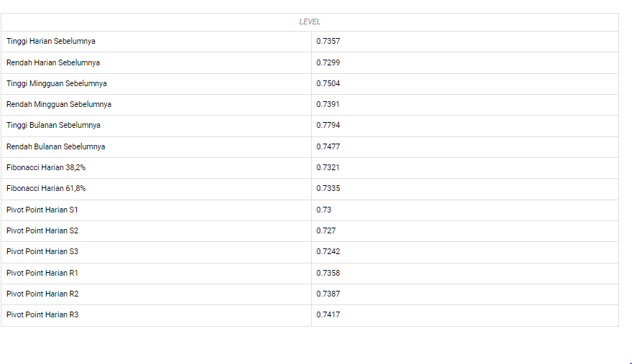
Task: Click the Fibonacci Harian 61,8% label
Action: coord(46,188)
